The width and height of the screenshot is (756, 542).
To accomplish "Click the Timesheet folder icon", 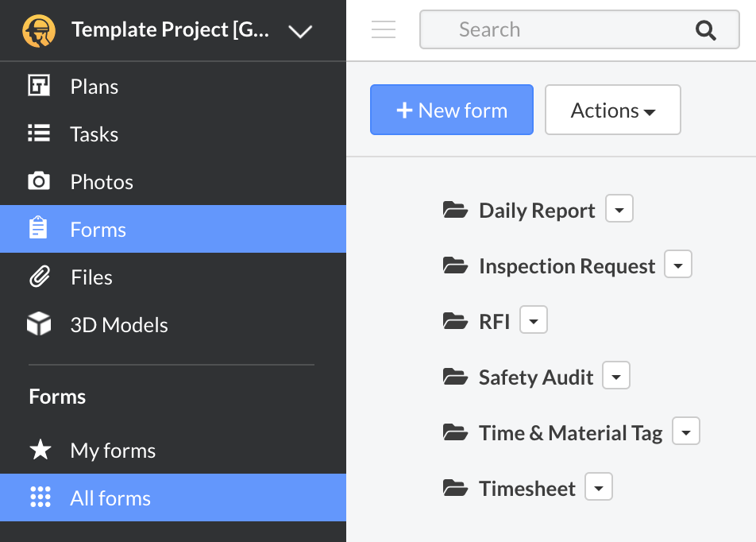I will pos(455,488).
